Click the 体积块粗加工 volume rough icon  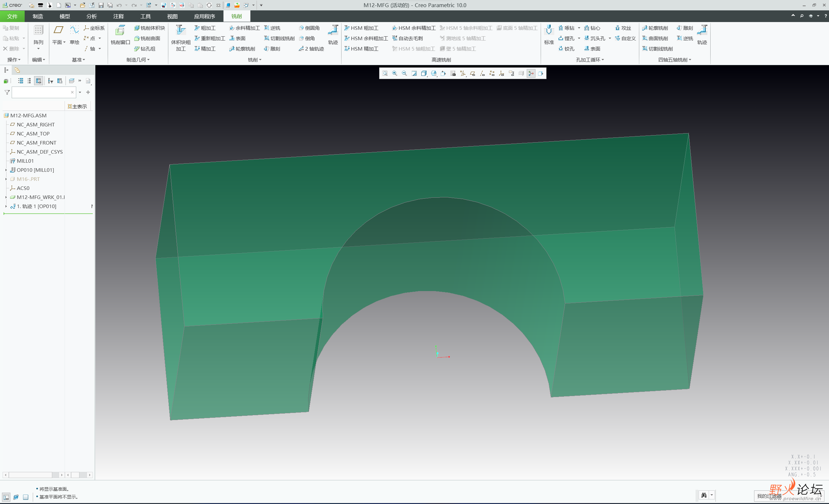181,30
